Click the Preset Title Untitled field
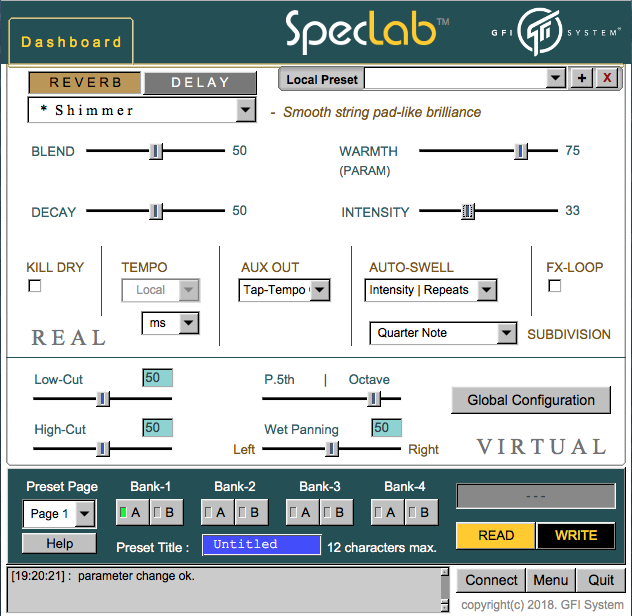 pos(262,545)
